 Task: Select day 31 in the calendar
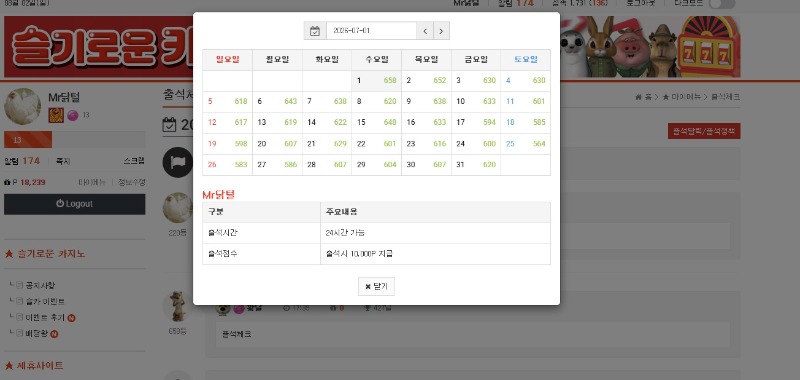coord(476,165)
